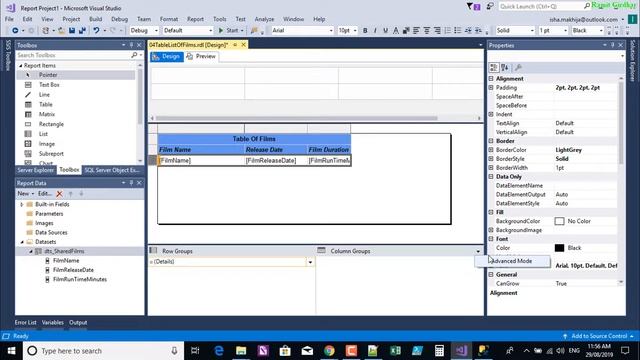Viewport: 640px width, 360px height.
Task: Click the Quick Launch search field
Action: coord(541,6)
